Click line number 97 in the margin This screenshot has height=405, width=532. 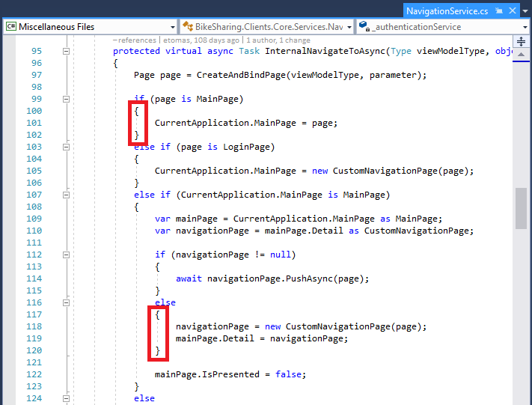37,75
